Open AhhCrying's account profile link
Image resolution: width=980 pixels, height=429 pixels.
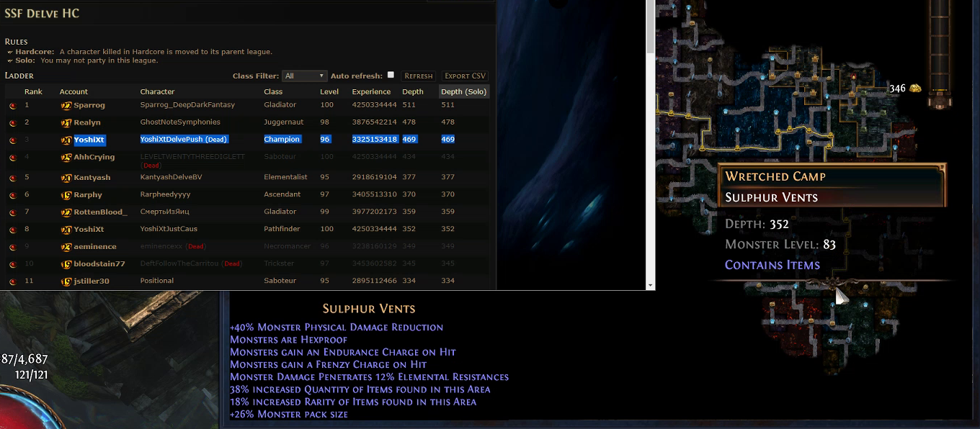(94, 157)
